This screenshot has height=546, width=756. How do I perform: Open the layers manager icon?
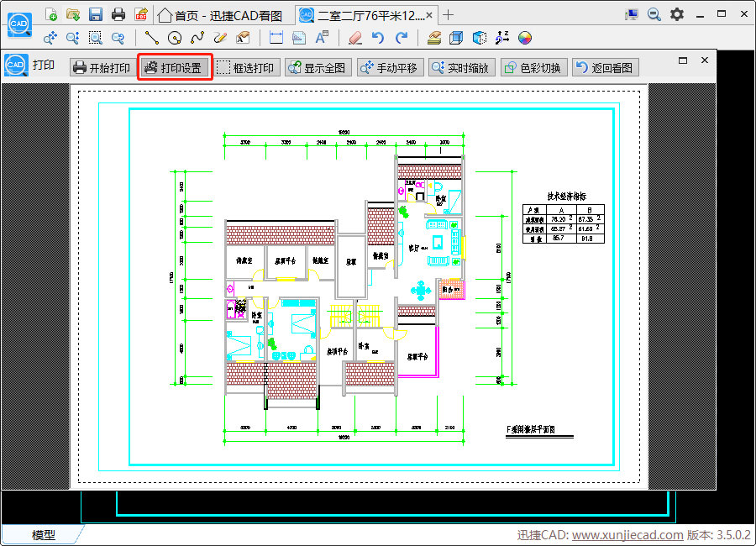tap(433, 38)
